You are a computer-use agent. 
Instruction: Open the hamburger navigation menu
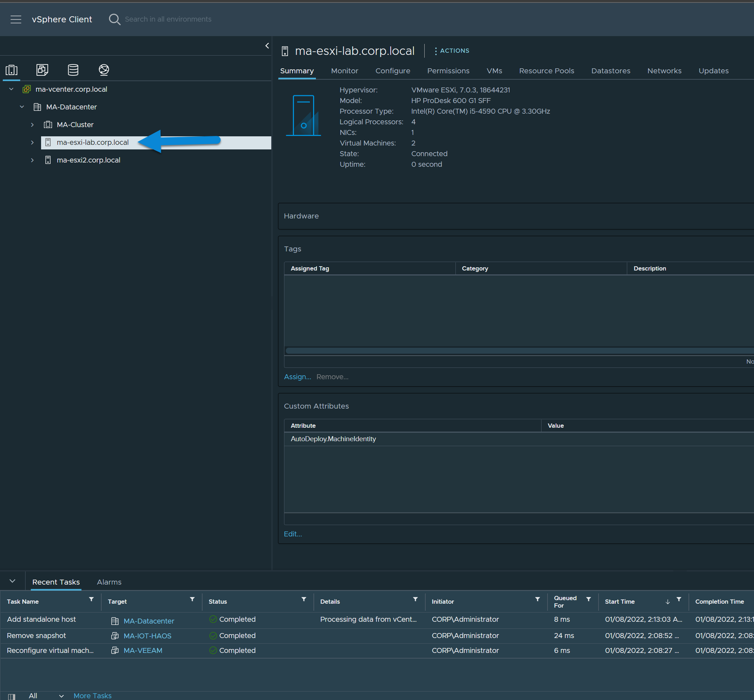click(x=16, y=19)
